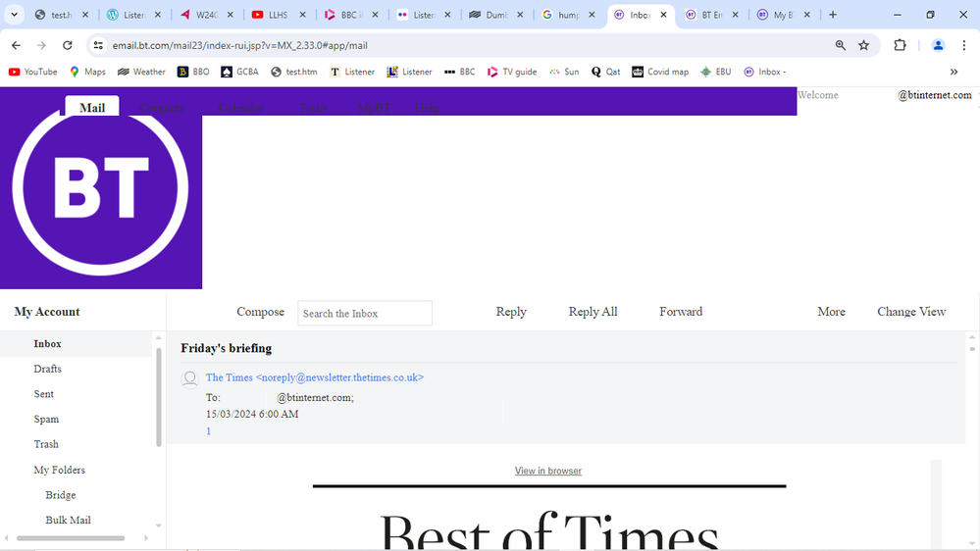
Task: Compose a new email
Action: (260, 311)
